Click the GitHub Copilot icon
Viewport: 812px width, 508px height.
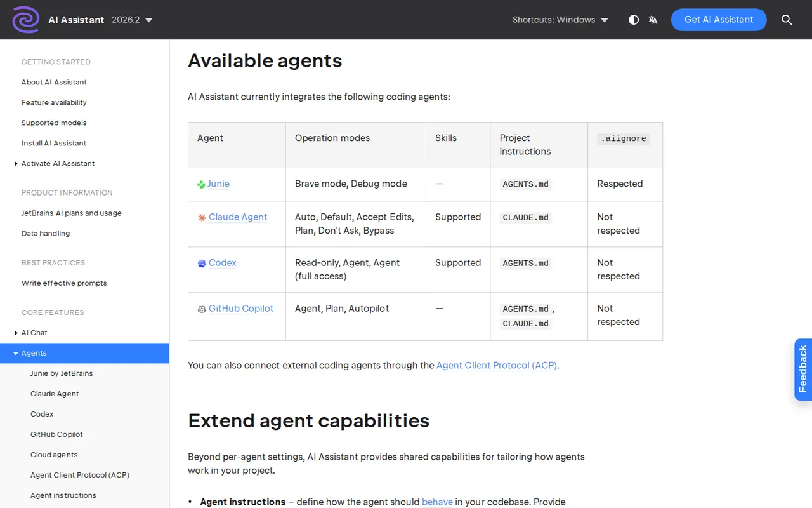coord(202,309)
